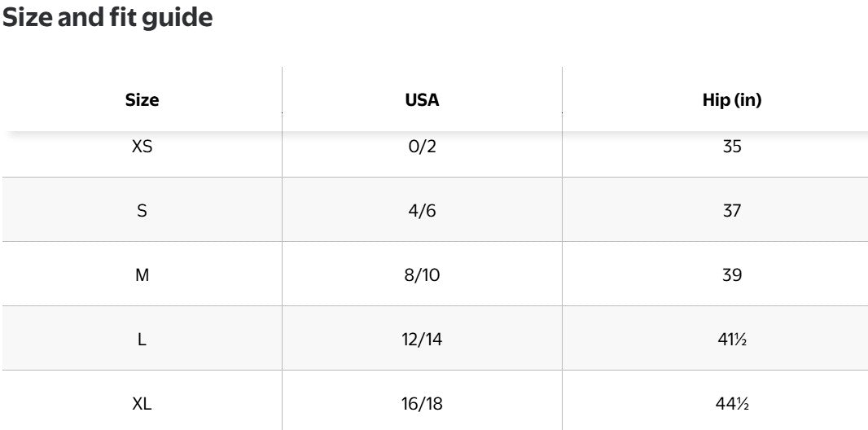Click the 41½ hip measurement
The height and width of the screenshot is (430, 868).
[x=731, y=340]
